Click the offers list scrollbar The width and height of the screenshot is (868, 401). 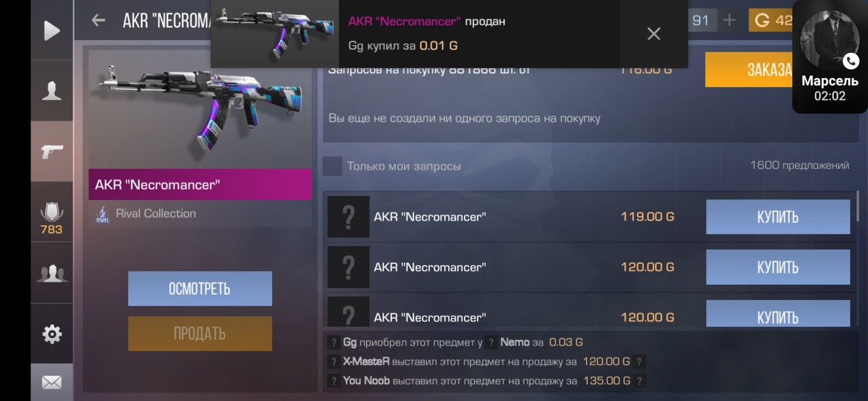858,206
